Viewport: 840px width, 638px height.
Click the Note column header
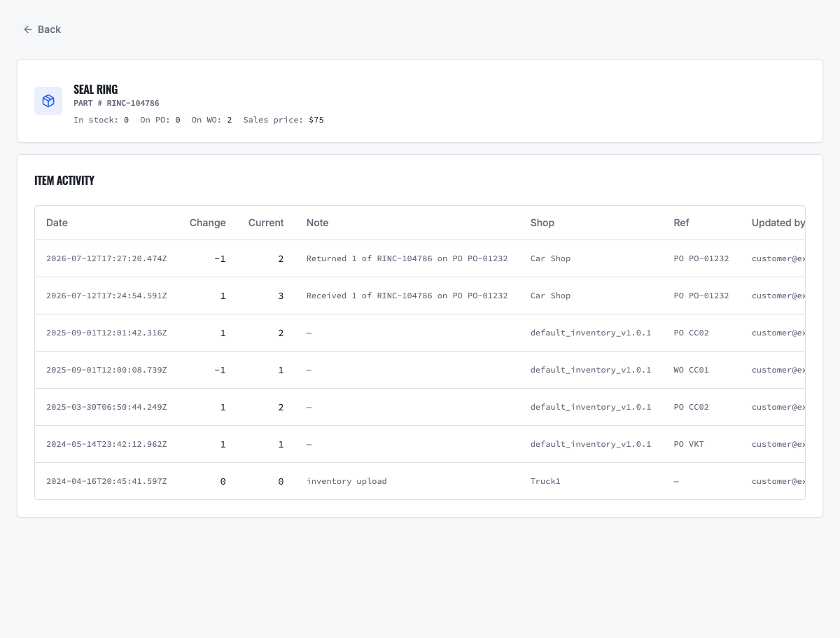318,223
